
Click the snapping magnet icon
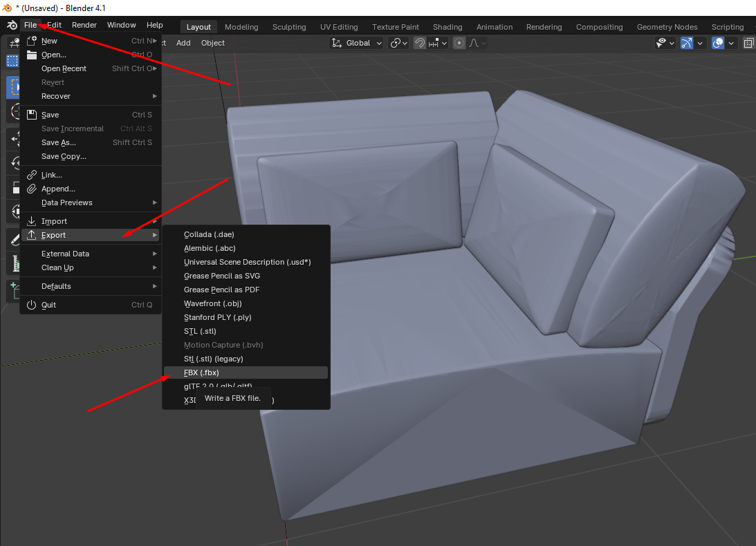[x=419, y=43]
